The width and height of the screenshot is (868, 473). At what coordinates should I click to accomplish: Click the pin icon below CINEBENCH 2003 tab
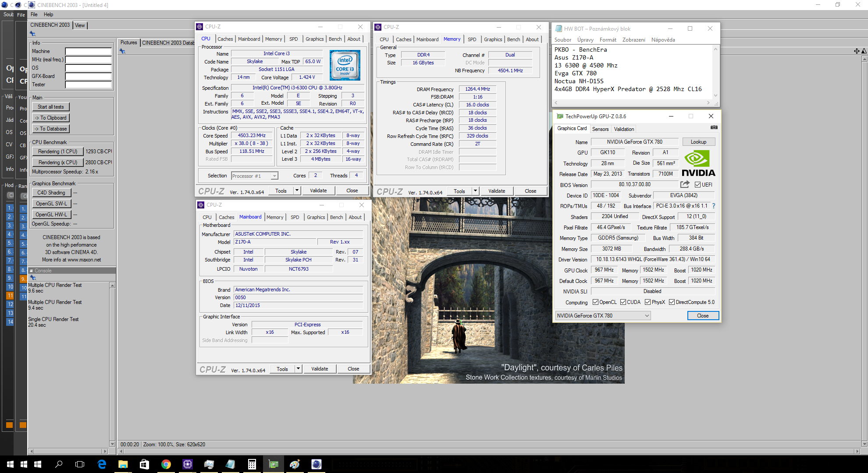click(32, 34)
